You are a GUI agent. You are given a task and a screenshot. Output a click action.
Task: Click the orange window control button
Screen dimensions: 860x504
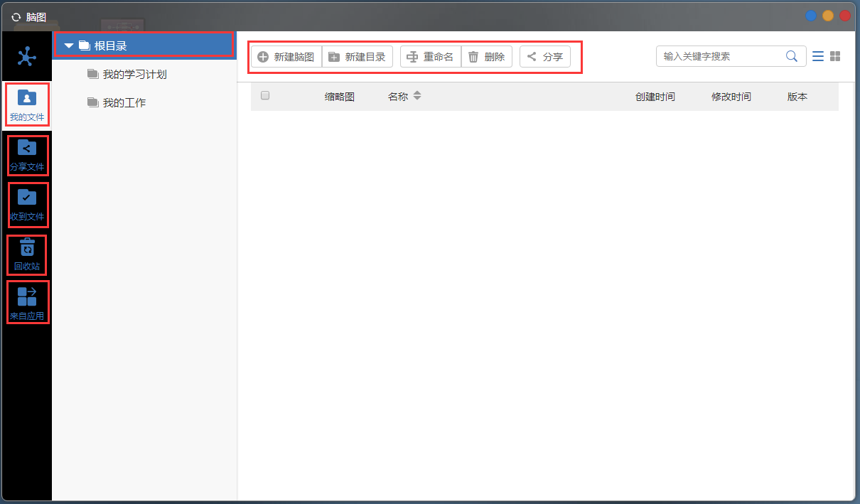[828, 16]
